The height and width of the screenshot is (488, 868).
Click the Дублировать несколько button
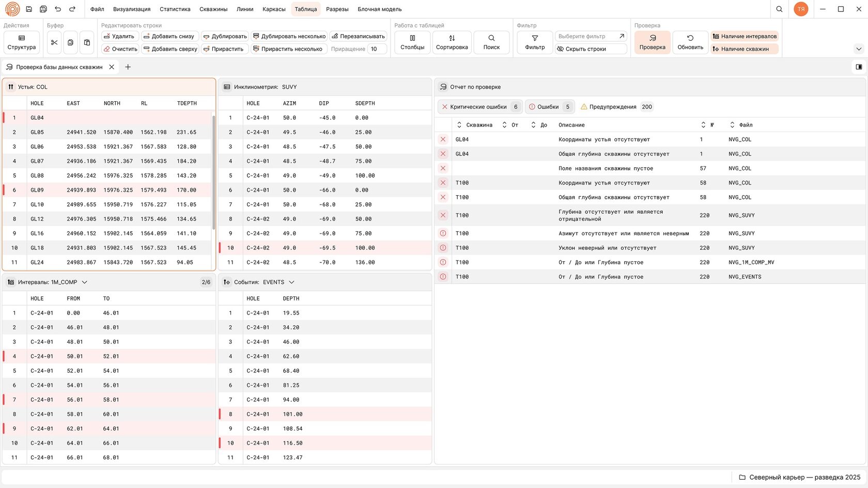(289, 36)
